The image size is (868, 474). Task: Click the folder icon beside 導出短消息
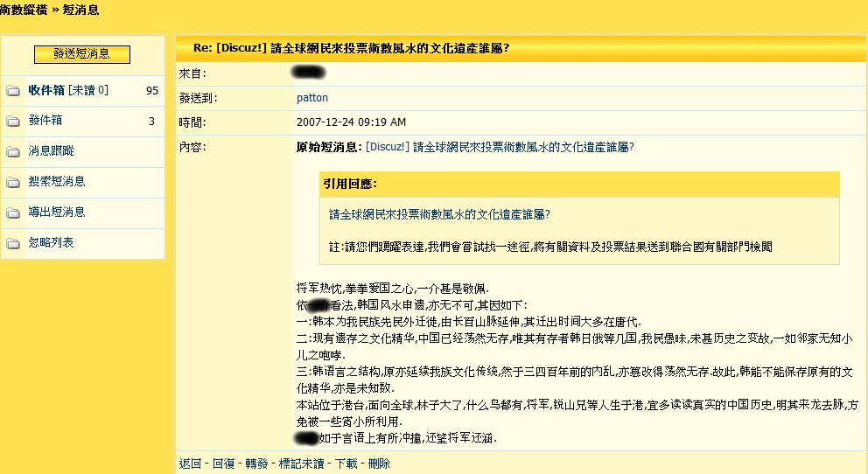pos(13,213)
